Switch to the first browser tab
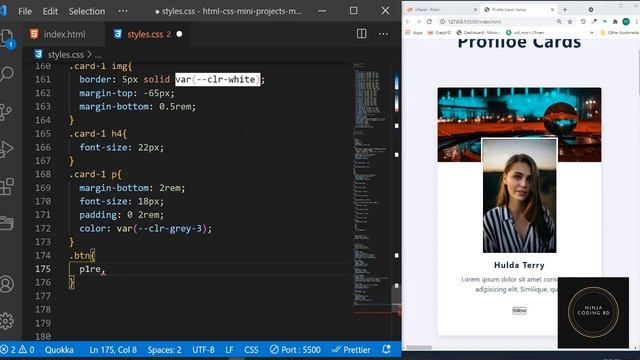Screen dimensions: 640x360 point(440,9)
